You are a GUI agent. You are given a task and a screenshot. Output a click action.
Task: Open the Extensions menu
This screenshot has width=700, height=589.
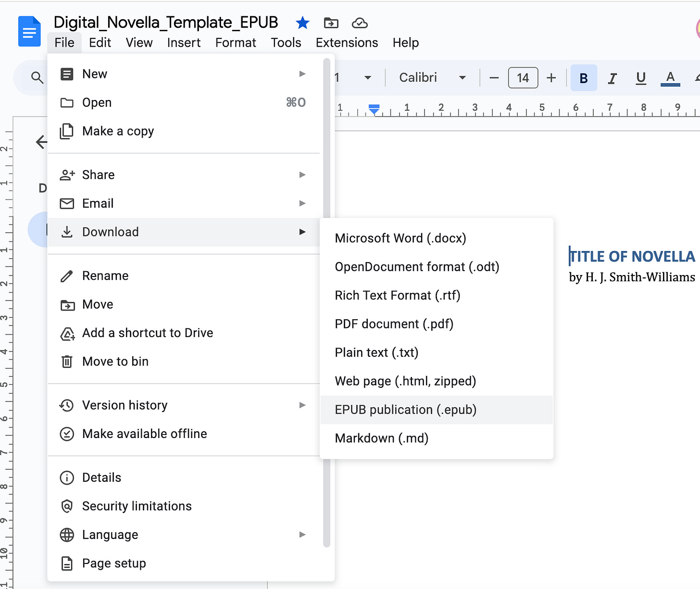tap(347, 43)
